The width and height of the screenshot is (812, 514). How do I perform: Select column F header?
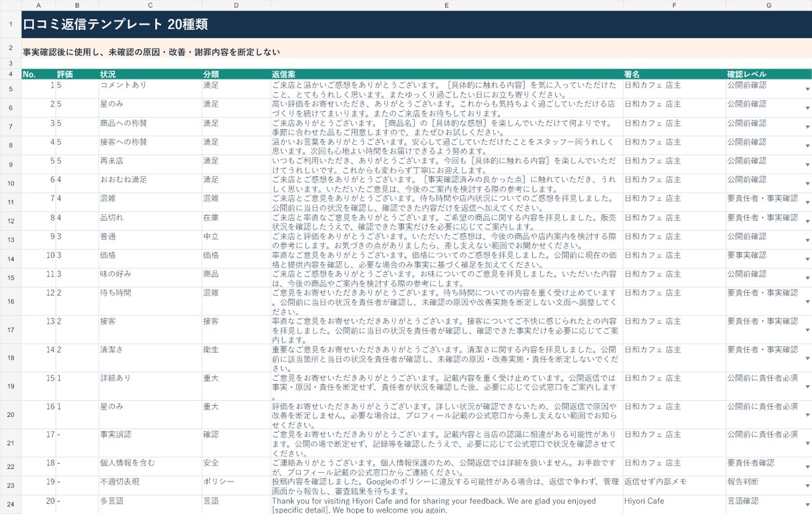point(674,5)
